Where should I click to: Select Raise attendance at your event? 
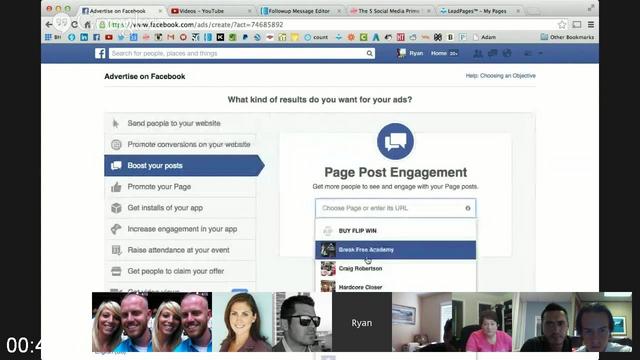coord(180,250)
